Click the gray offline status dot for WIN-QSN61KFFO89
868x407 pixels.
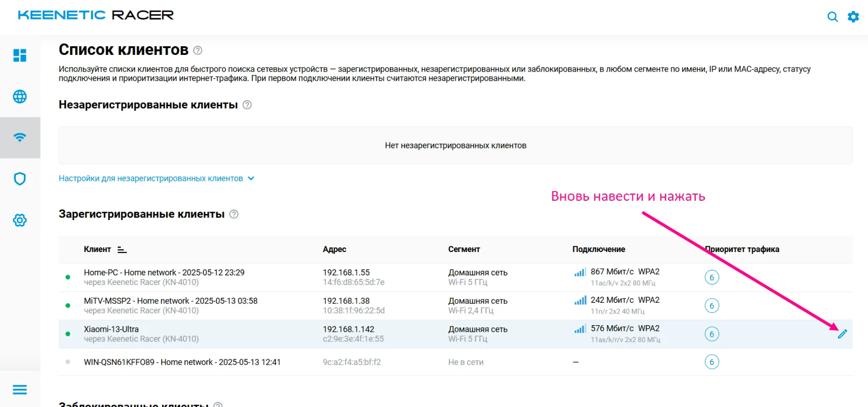click(x=68, y=362)
